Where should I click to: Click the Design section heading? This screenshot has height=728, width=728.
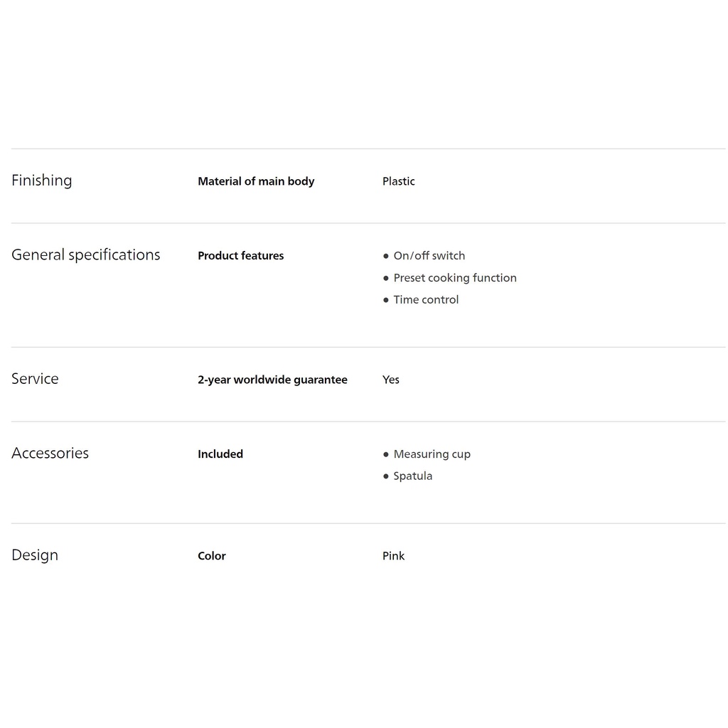[x=35, y=555]
